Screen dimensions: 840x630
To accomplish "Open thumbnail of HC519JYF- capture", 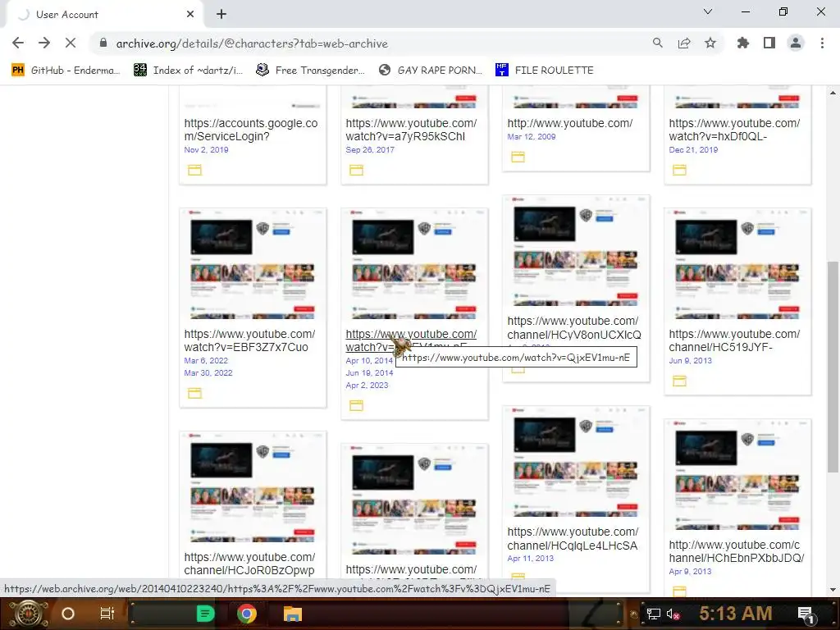I will click(x=737, y=264).
